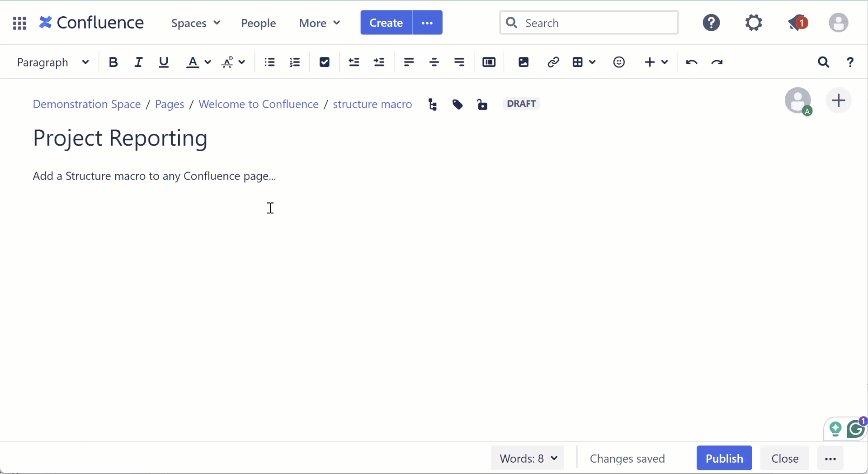Publish the Project Reporting draft
The height and width of the screenshot is (474, 868).
click(724, 458)
